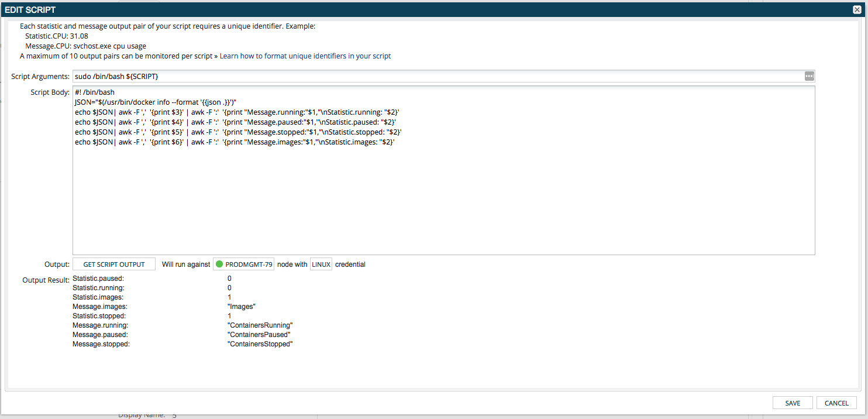Screen dimensions: 868x419
Task: Click the Output Result label
Action: 46,280
